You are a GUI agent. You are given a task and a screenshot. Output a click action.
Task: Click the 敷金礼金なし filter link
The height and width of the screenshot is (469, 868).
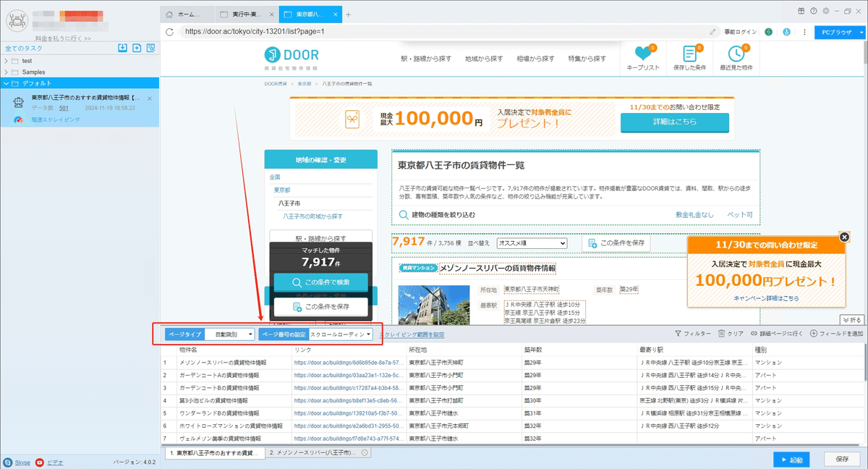pyautogui.click(x=694, y=215)
